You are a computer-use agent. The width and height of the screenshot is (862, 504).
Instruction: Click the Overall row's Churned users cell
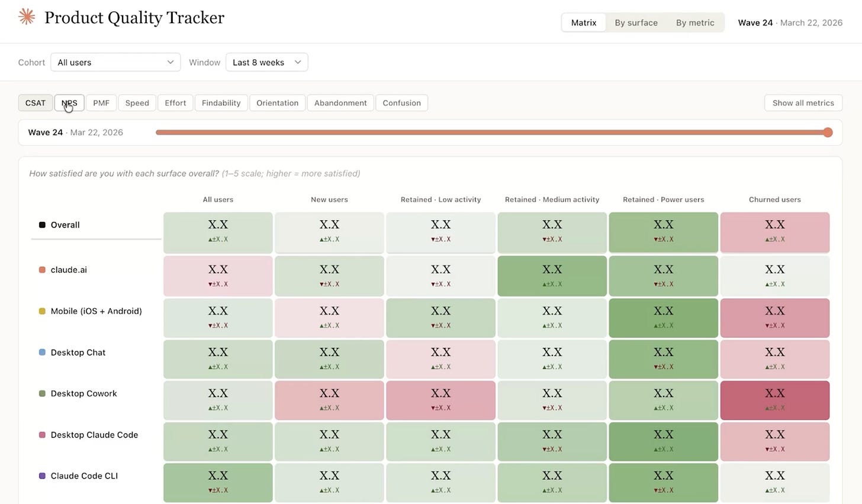tap(775, 232)
